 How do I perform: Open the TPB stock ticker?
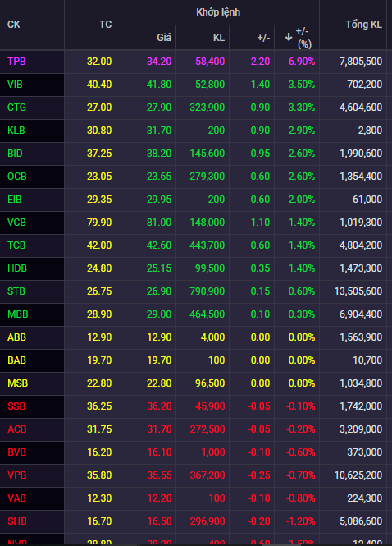(x=16, y=62)
